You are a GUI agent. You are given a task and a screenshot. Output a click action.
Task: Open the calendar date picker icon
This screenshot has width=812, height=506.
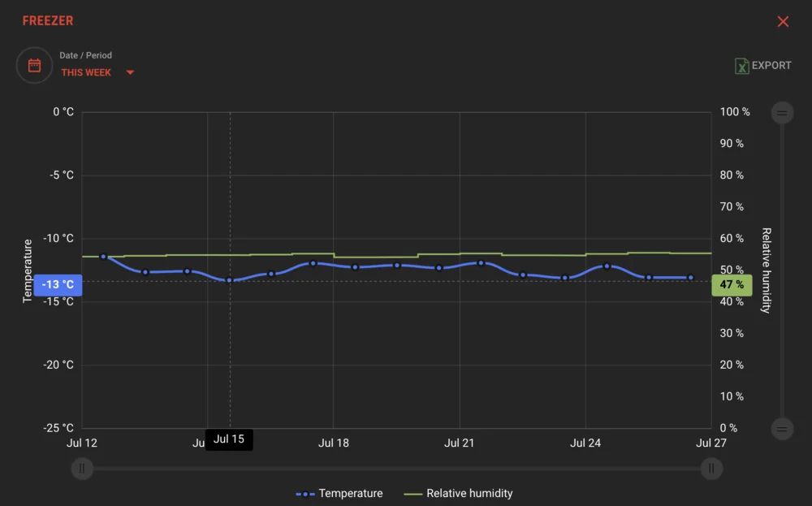click(34, 65)
